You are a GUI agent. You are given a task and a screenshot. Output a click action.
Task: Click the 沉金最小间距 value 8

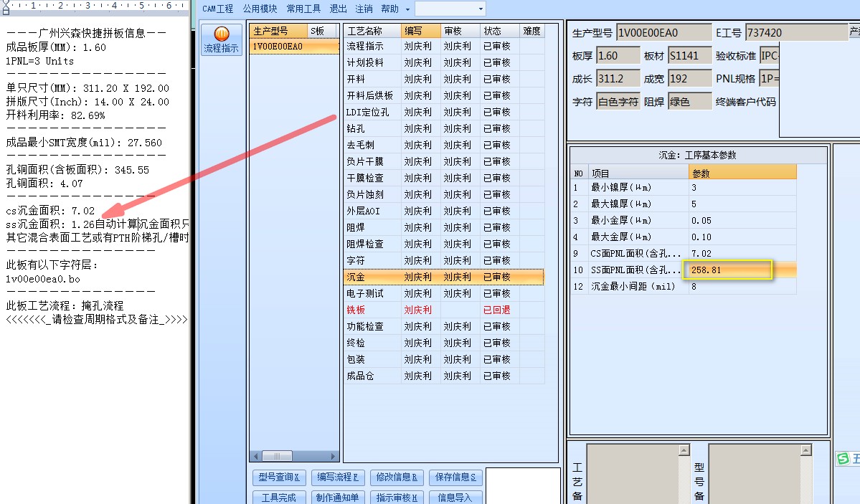coord(742,286)
